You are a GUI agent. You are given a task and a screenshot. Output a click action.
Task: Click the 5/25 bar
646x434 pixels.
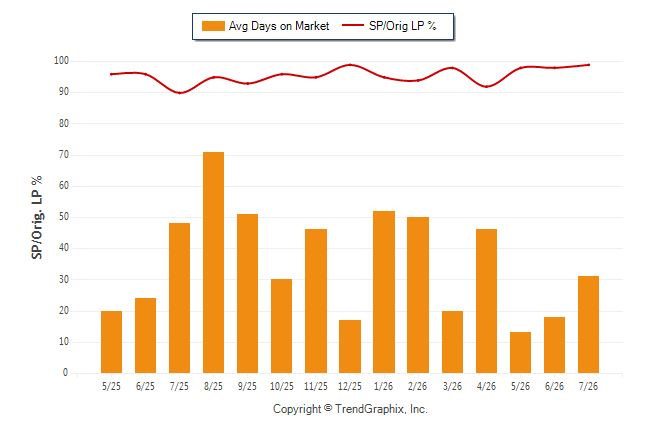click(x=111, y=342)
